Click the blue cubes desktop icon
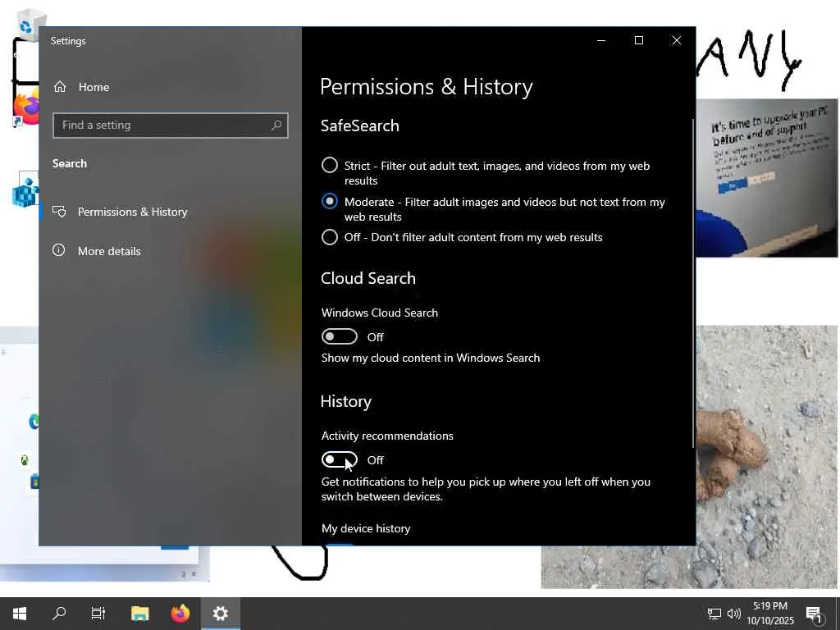This screenshot has width=840, height=630. (x=25, y=190)
